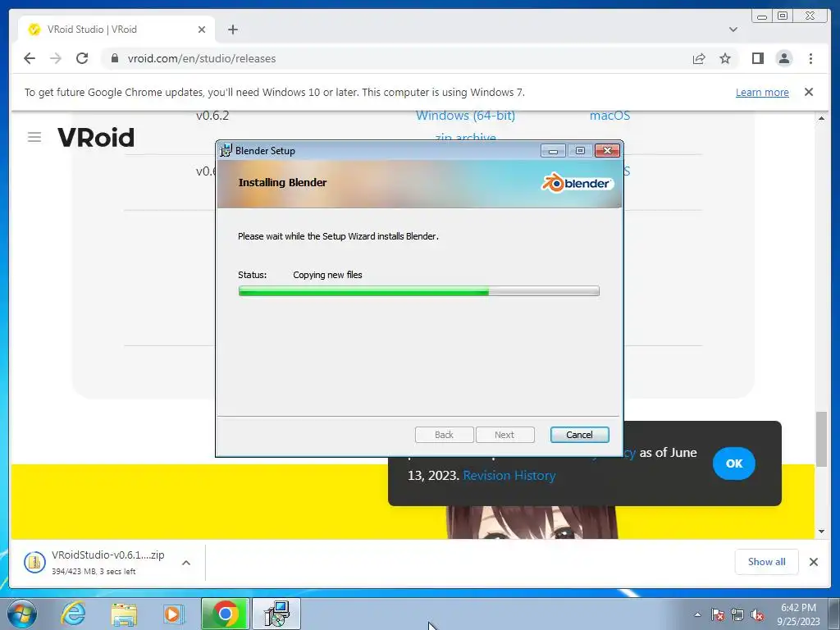This screenshot has height=630, width=840.
Task: Open the Learn more link about updates
Action: click(762, 92)
